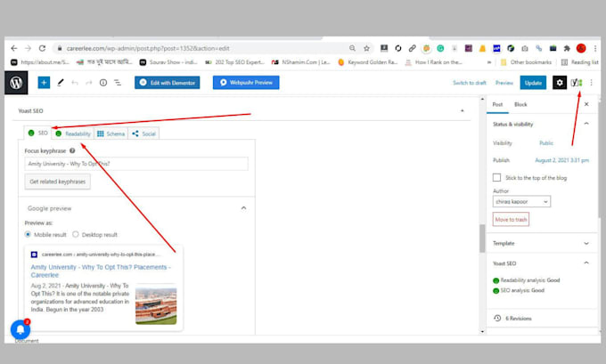Tick Stick to the top of the blog
This screenshot has height=364, width=606.
click(496, 178)
